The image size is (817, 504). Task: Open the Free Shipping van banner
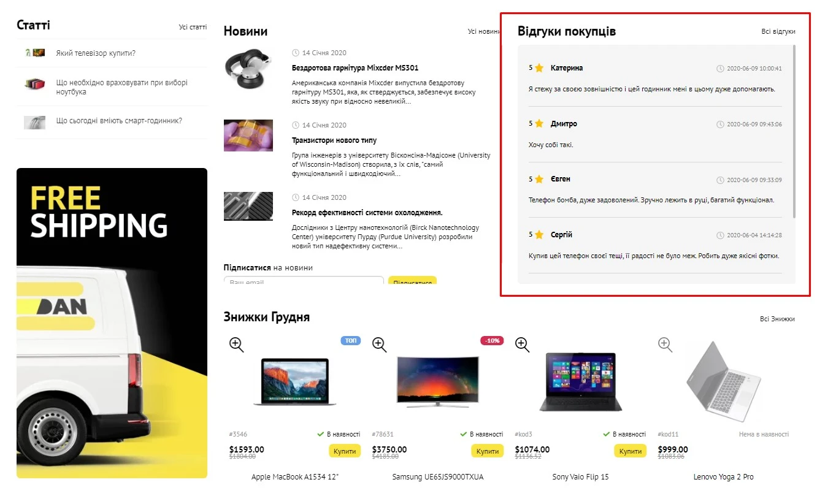point(112,323)
